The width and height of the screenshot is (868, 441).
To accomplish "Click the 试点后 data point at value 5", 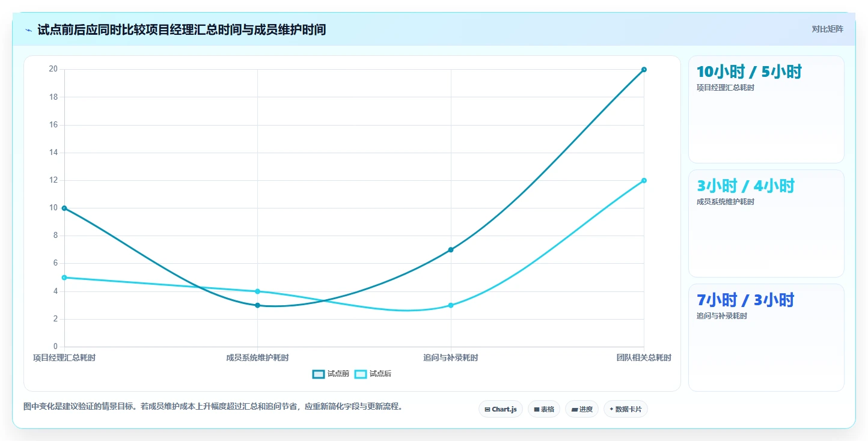I will pyautogui.click(x=64, y=278).
